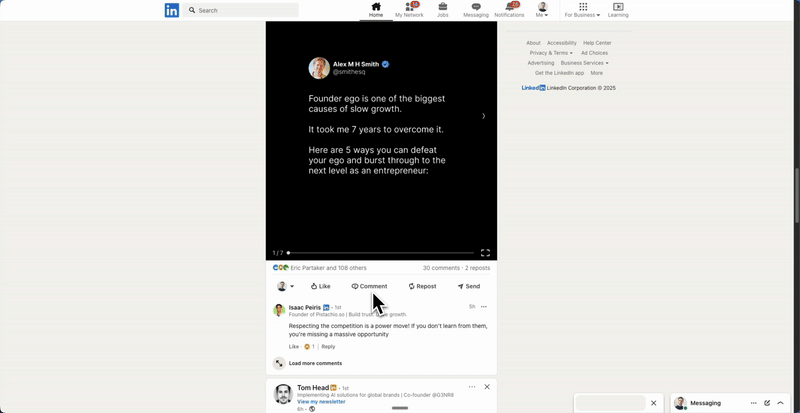
Task: Click the More footer link
Action: click(596, 74)
